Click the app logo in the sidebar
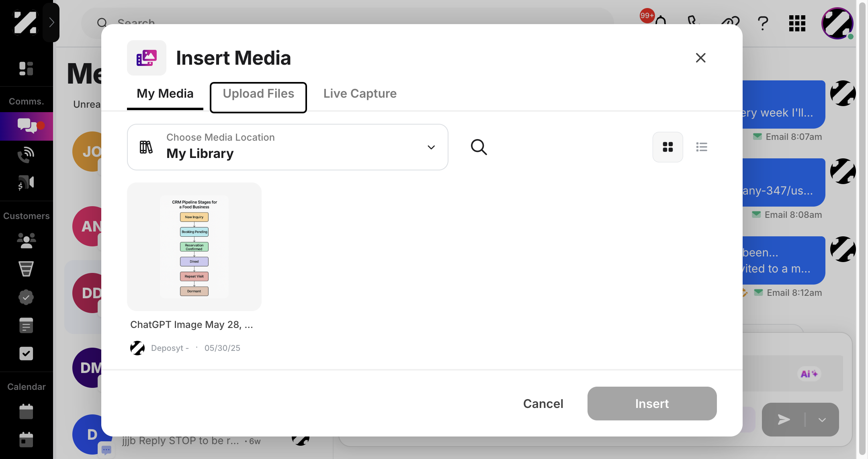 [25, 23]
